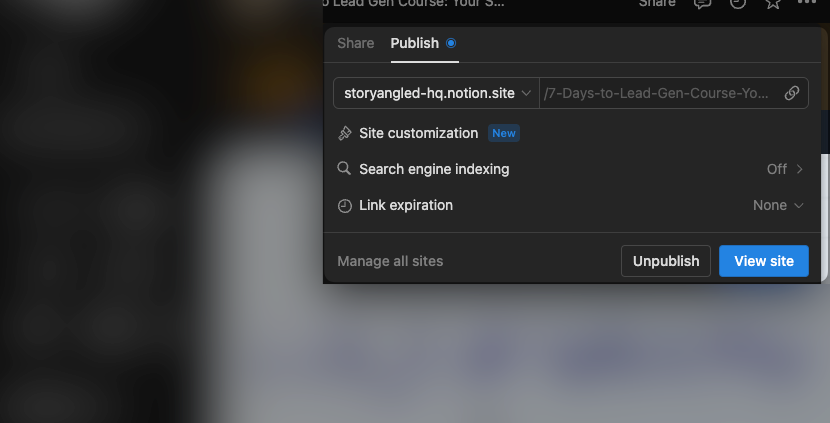The image size is (830, 423).
Task: Open the Link expiration None dropdown
Action: 778,205
